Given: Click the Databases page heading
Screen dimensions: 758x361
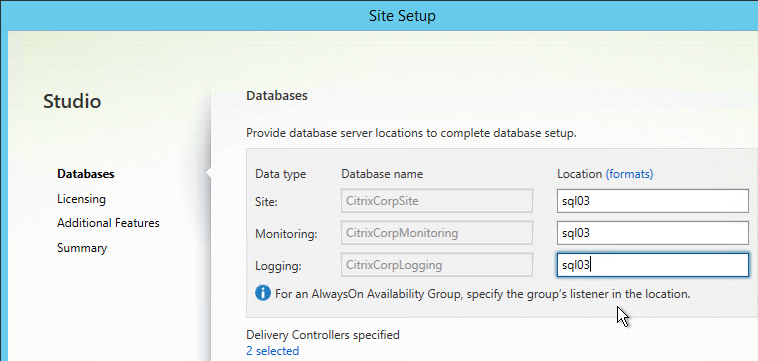Looking at the screenshot, I should 277,96.
